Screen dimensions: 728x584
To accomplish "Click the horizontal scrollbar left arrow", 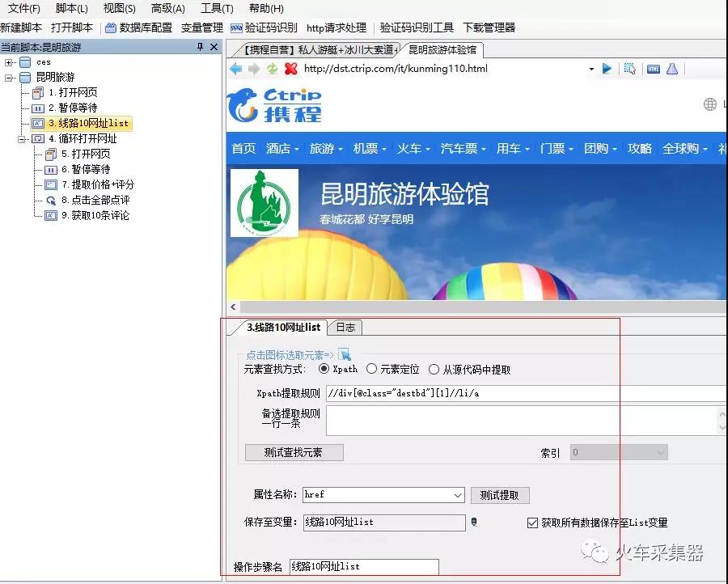I will coord(233,307).
